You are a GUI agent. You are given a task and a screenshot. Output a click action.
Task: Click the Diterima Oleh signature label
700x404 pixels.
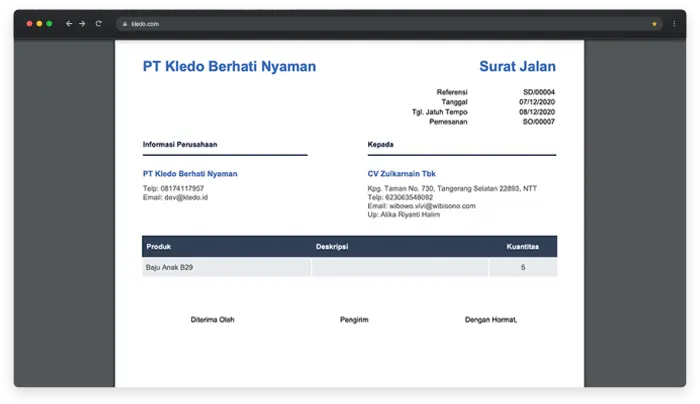click(x=212, y=320)
